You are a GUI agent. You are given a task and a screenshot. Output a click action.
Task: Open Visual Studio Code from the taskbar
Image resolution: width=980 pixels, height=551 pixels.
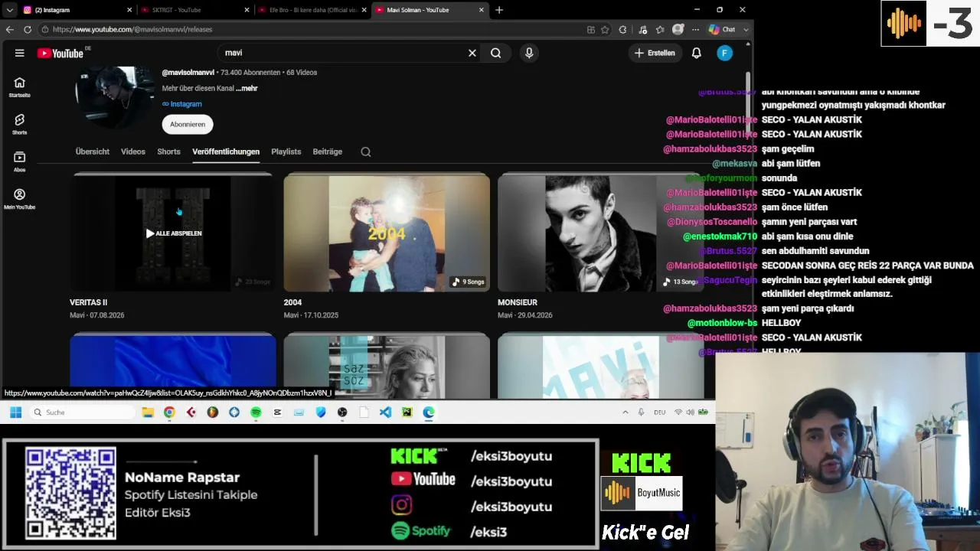385,412
